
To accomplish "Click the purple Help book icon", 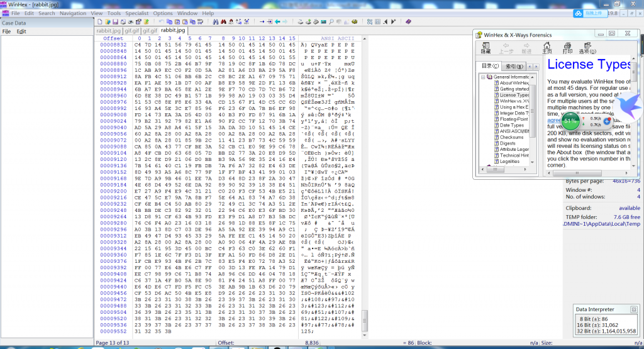I will [408, 21].
